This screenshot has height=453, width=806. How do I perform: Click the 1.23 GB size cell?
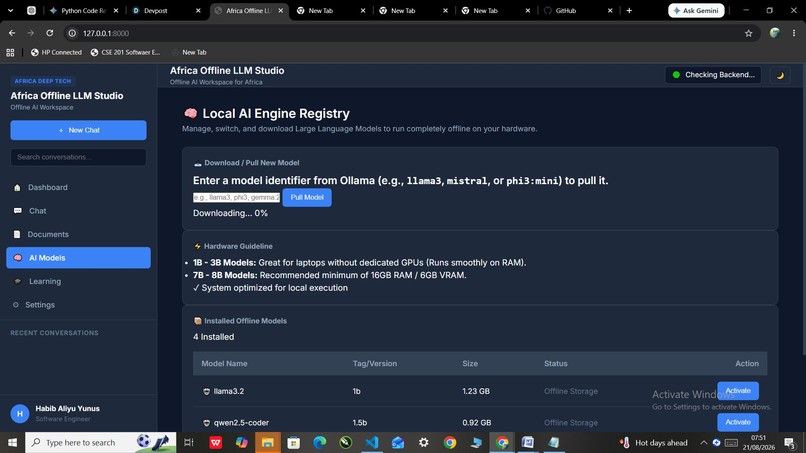475,391
